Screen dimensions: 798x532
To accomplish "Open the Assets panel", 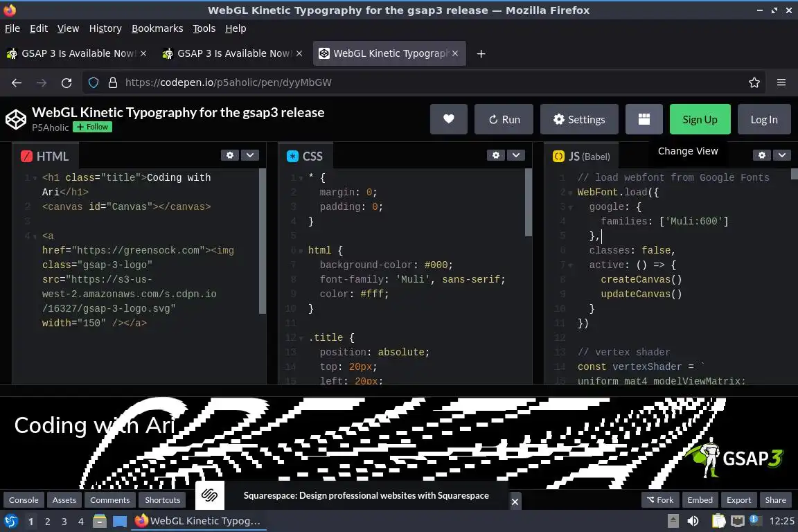I will 64,500.
